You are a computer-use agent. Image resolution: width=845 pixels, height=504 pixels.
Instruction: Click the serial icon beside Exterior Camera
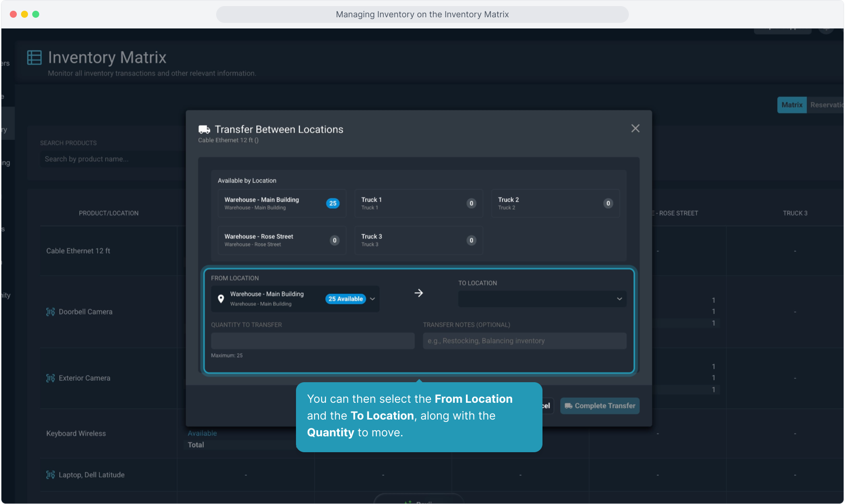point(50,378)
